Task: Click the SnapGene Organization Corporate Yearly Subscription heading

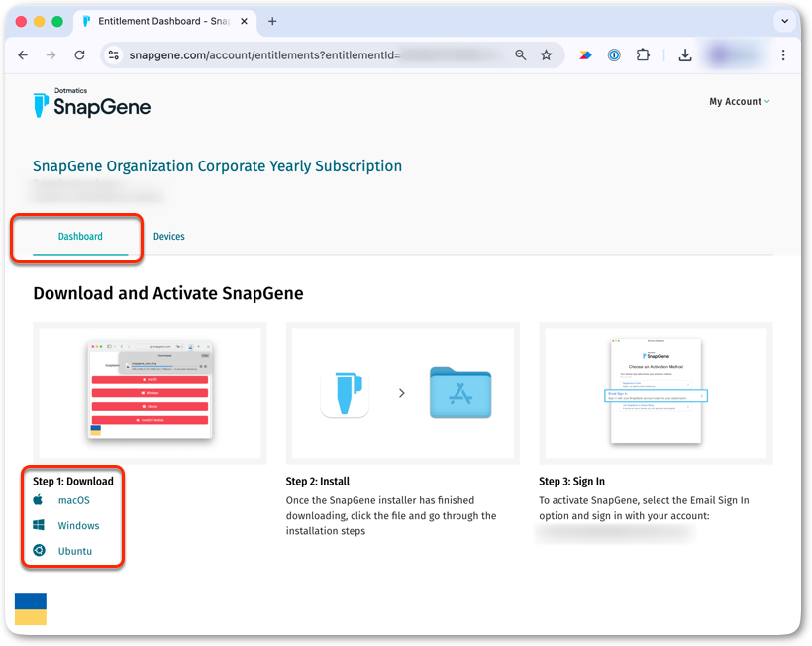Action: click(x=218, y=166)
